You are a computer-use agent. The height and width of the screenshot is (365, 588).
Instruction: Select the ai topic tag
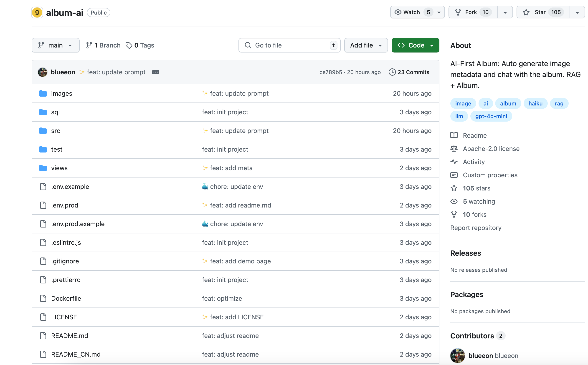485,104
